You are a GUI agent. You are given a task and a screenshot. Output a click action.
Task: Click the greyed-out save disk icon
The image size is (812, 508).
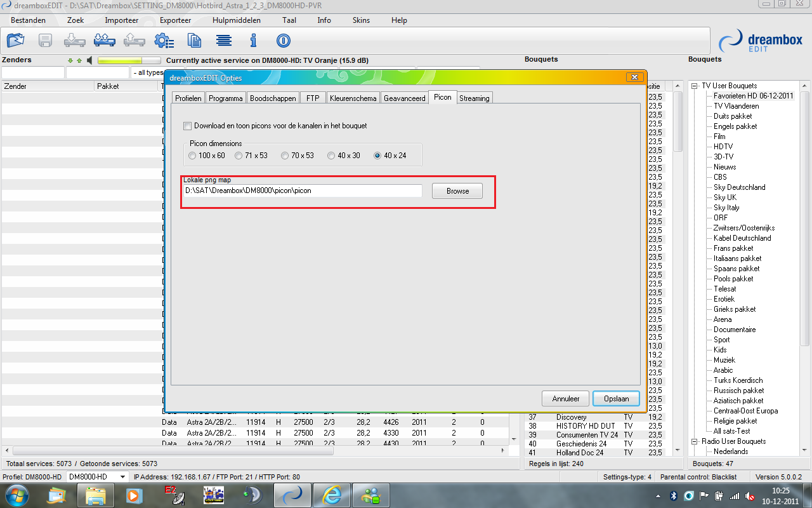(x=45, y=41)
